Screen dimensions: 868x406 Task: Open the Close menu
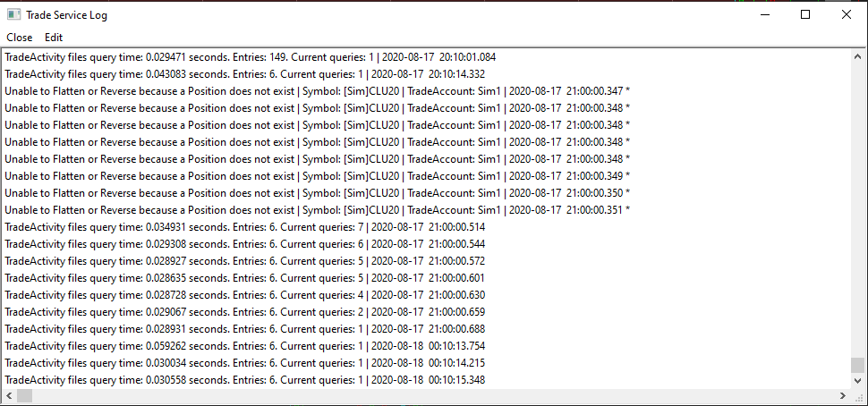[19, 38]
